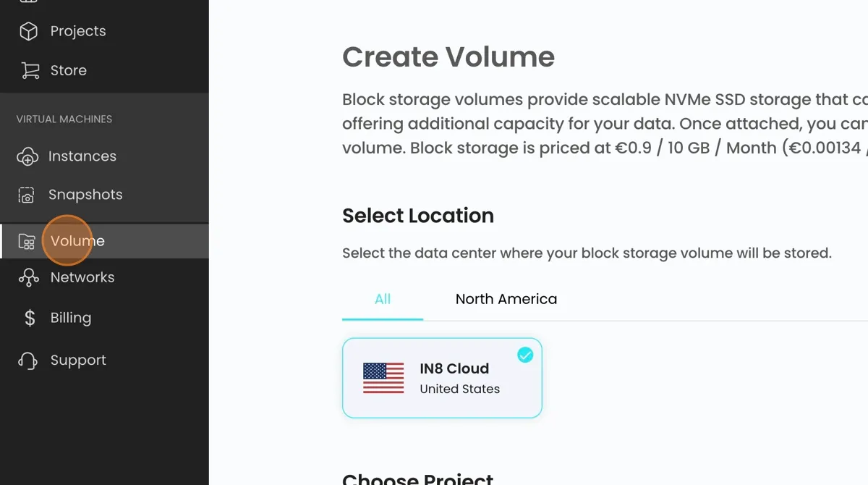Click the Store shopping cart icon
Image resolution: width=868 pixels, height=485 pixels.
[30, 70]
